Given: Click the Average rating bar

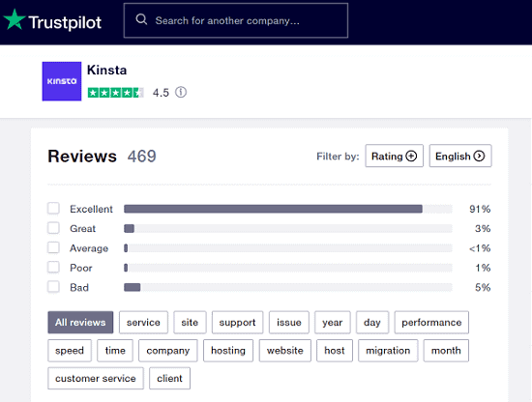Looking at the screenshot, I should tap(288, 248).
